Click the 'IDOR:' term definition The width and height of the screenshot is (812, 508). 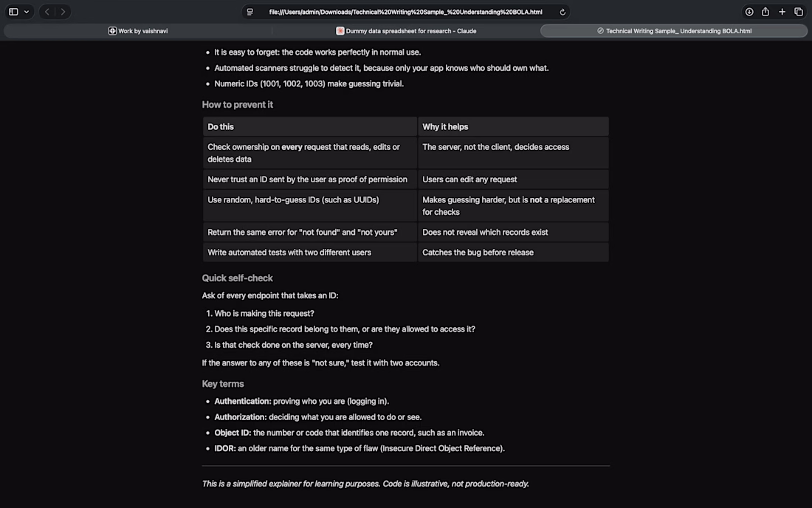(x=359, y=448)
